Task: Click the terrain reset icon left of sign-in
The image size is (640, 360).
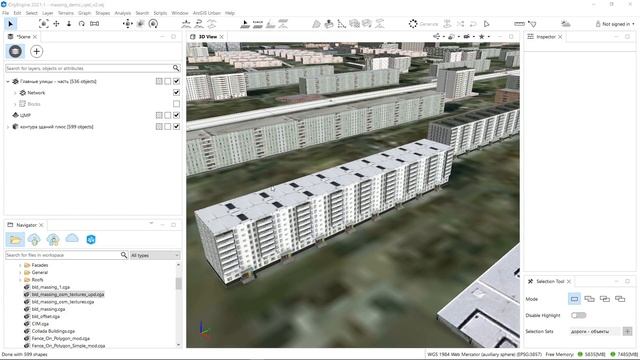Action: tap(565, 24)
